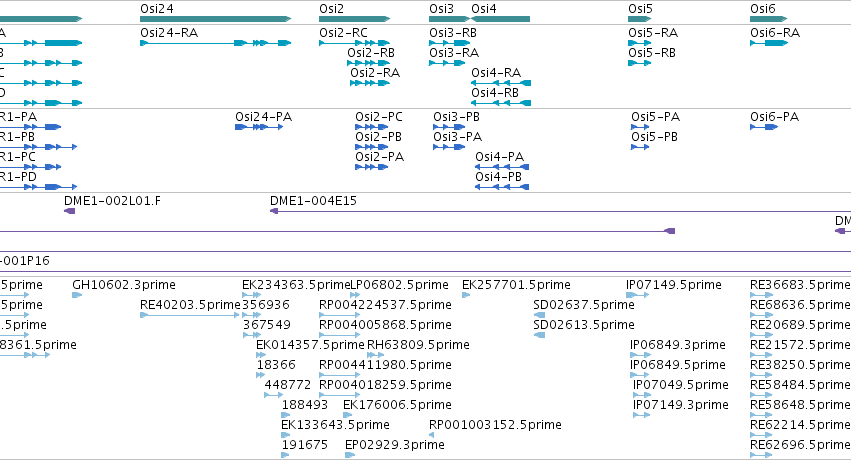
Task: Click the Osi4-PA protein label
Action: click(x=499, y=157)
